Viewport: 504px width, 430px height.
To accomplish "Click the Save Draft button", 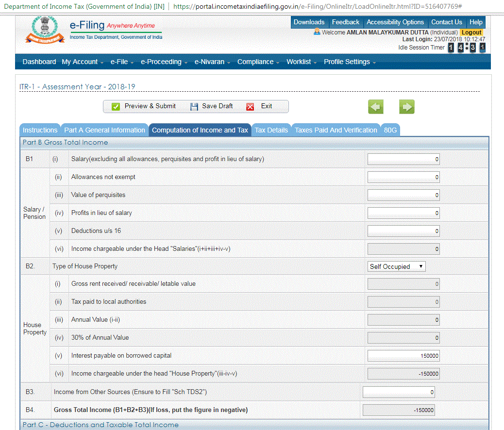I will (x=212, y=106).
